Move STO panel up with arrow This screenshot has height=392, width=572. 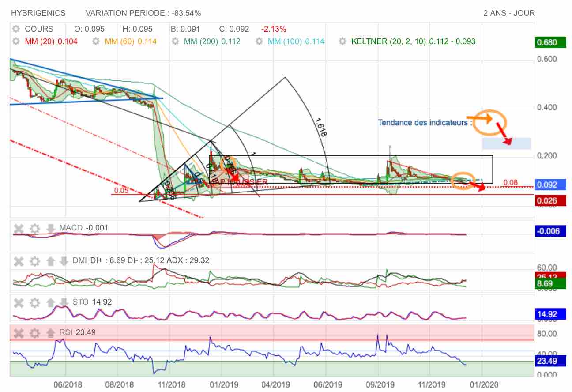pyautogui.click(x=51, y=303)
